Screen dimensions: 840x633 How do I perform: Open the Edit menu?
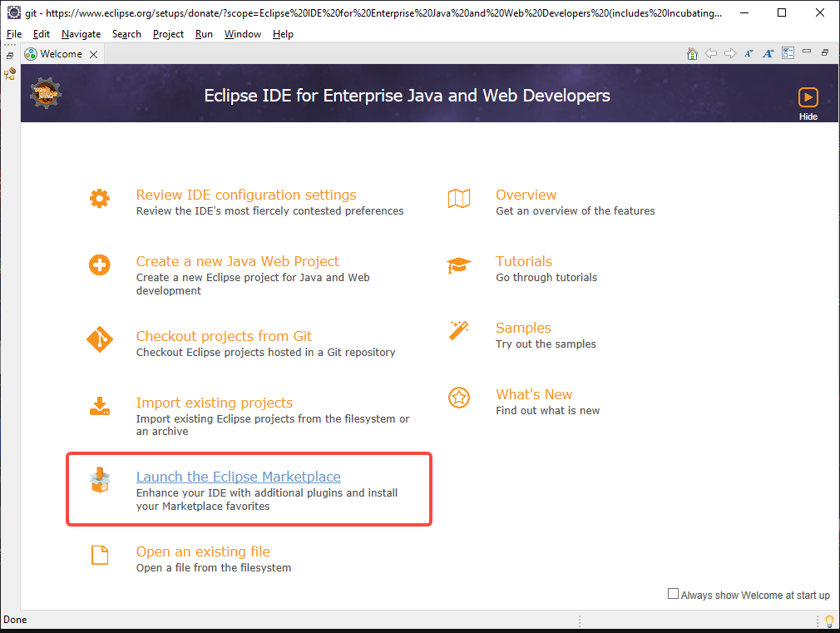[x=42, y=34]
